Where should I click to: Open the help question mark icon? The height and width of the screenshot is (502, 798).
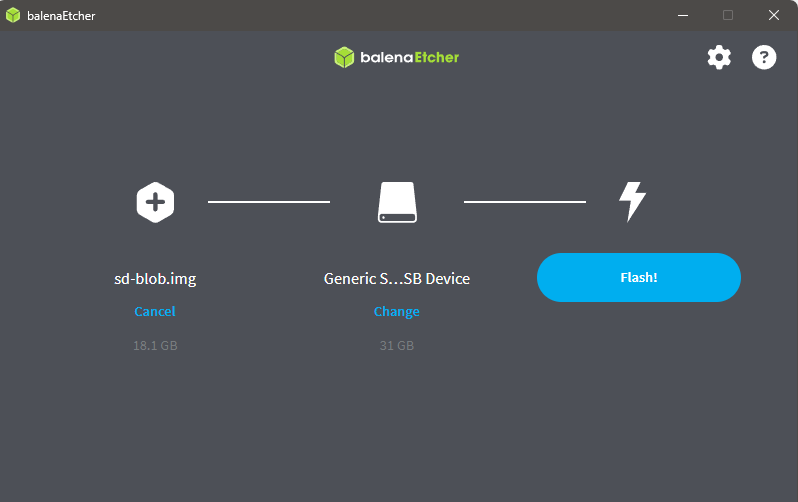pyautogui.click(x=764, y=57)
